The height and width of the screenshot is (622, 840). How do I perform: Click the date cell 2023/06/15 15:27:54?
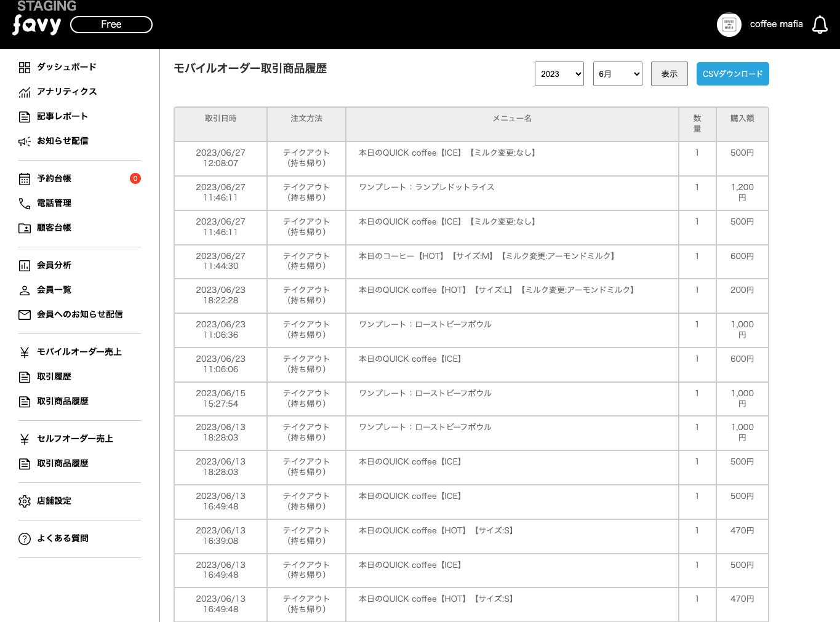tap(221, 399)
